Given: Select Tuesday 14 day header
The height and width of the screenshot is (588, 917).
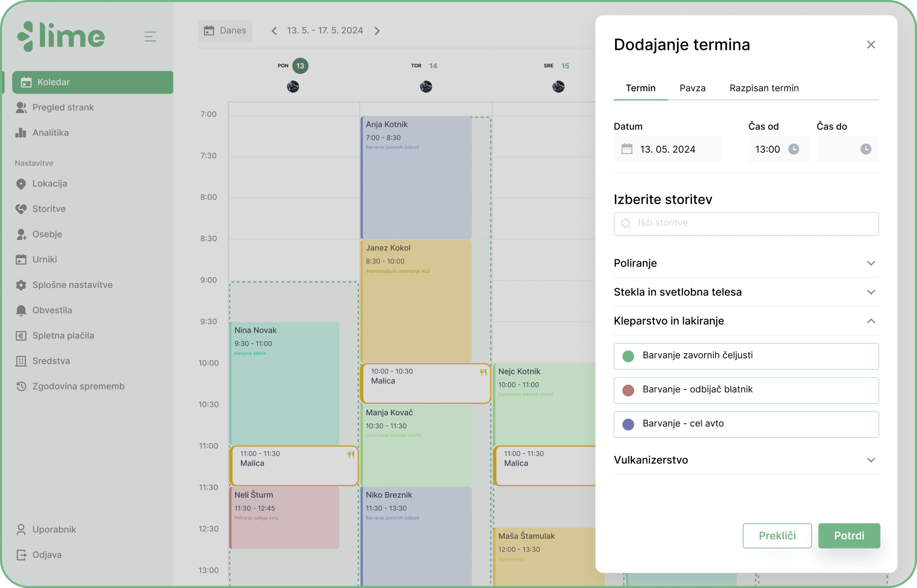Looking at the screenshot, I should click(424, 66).
